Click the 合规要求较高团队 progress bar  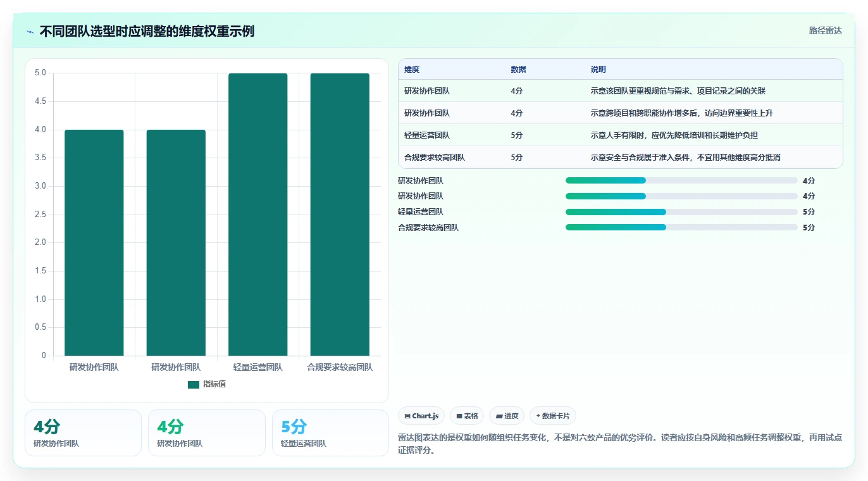(681, 227)
